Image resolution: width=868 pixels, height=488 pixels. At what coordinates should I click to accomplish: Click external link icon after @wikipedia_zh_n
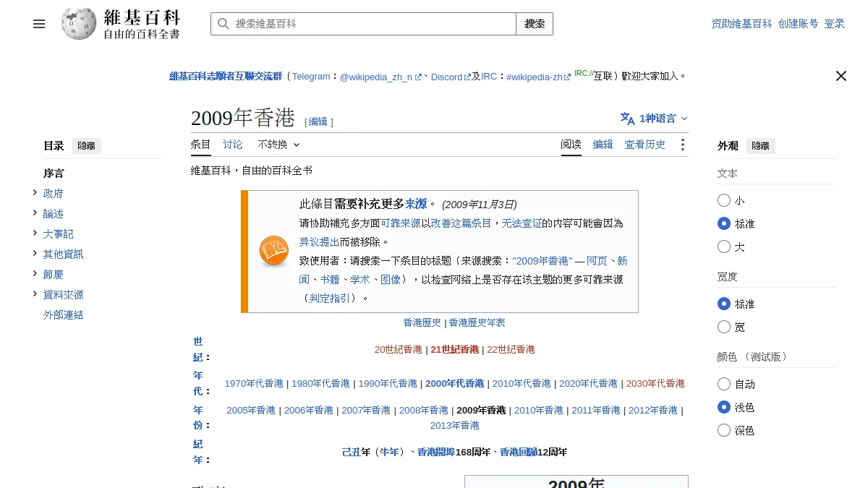(x=418, y=77)
